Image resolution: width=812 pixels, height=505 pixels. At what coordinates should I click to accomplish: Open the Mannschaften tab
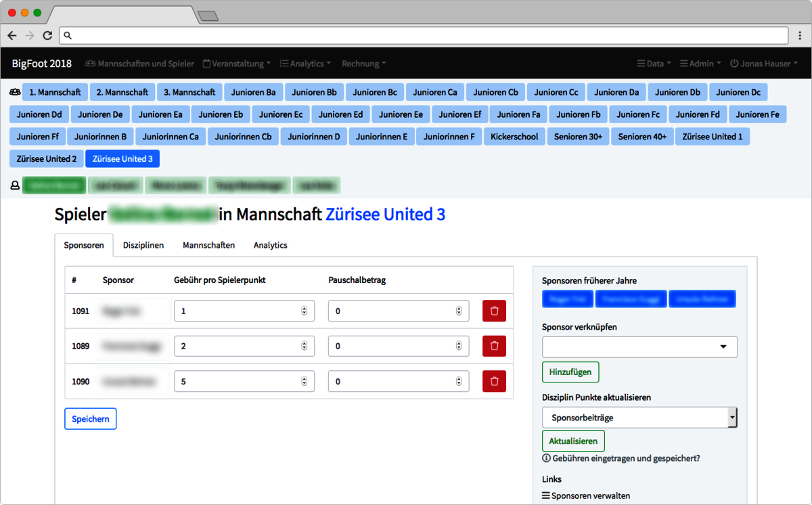click(208, 245)
